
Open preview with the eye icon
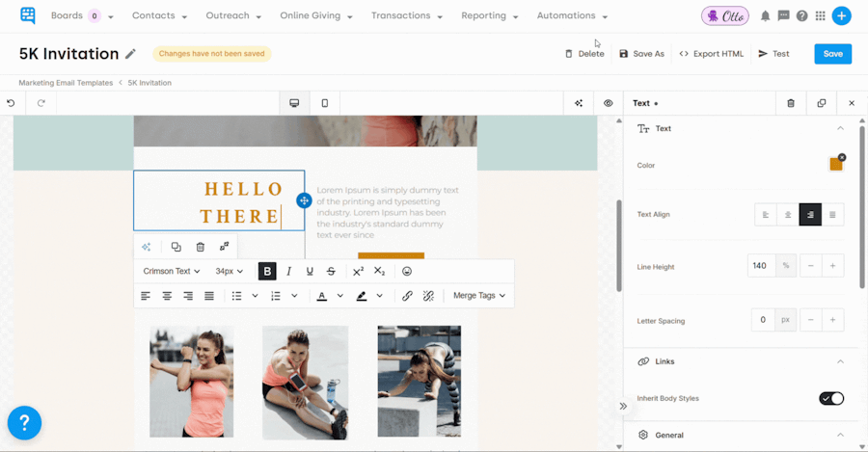609,103
